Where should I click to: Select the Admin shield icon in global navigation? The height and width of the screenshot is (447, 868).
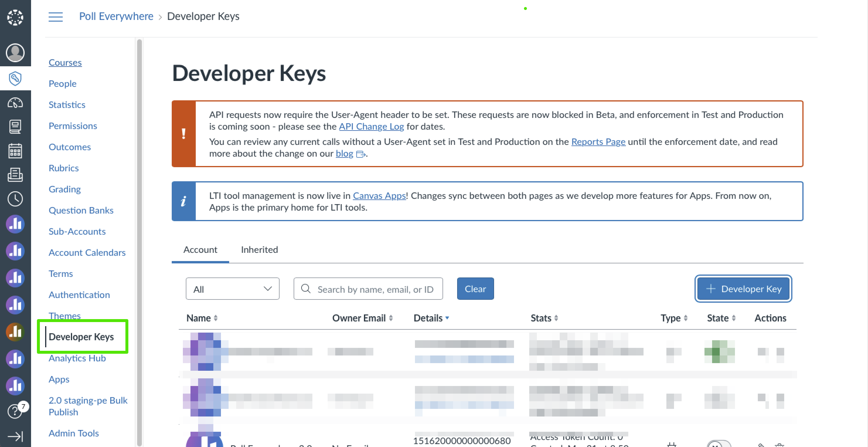click(15, 78)
